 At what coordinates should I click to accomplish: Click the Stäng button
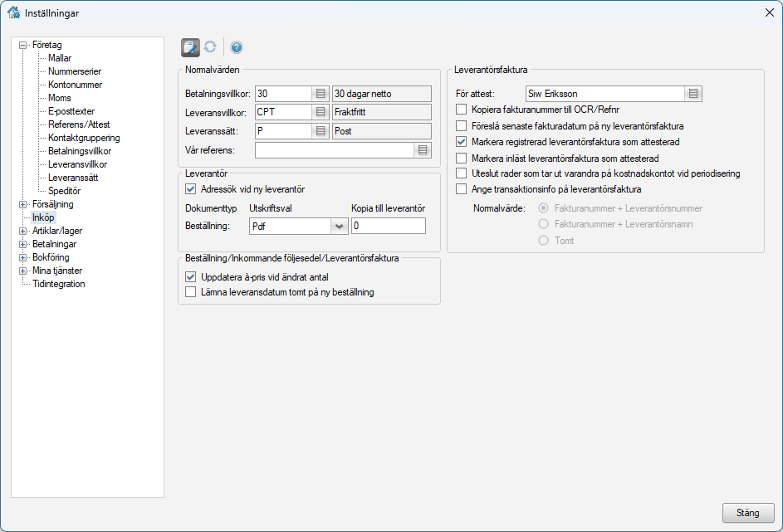[747, 513]
